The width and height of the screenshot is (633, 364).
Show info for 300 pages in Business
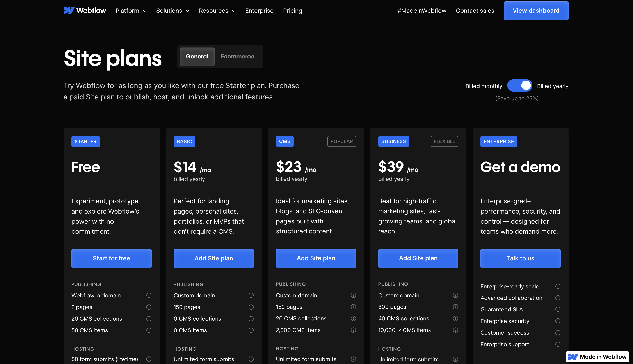455,307
